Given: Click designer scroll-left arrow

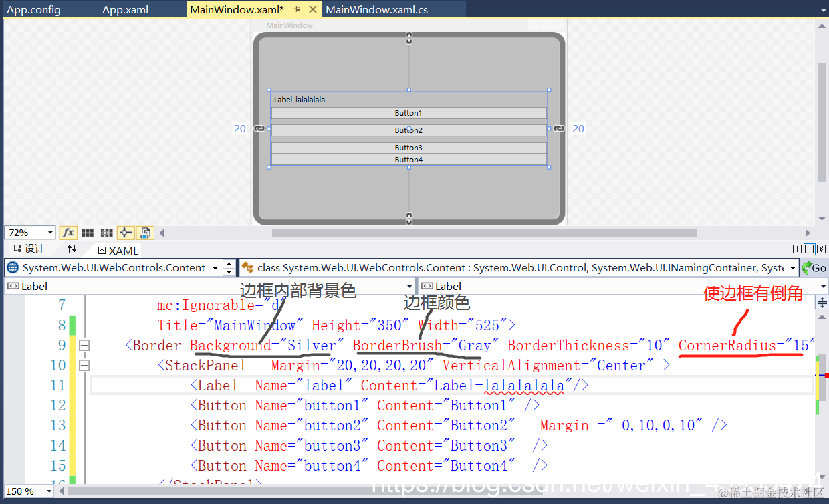Looking at the screenshot, I should click(x=161, y=233).
